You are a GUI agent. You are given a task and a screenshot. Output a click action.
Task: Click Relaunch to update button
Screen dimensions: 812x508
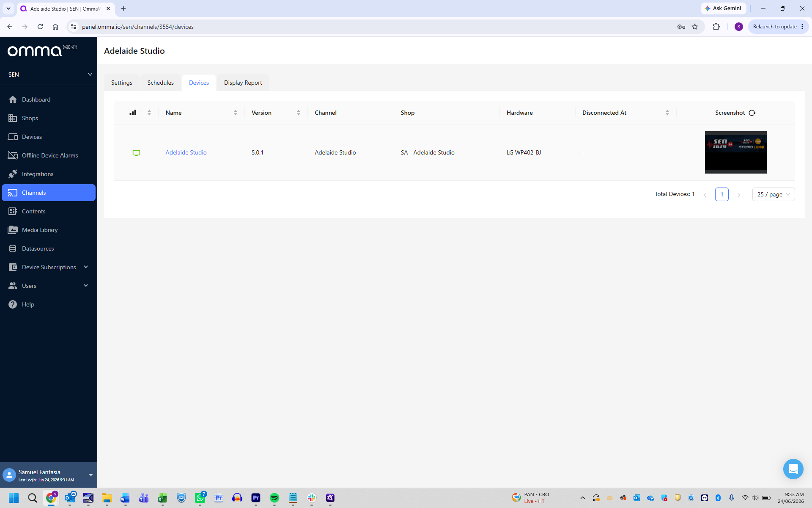(778, 27)
